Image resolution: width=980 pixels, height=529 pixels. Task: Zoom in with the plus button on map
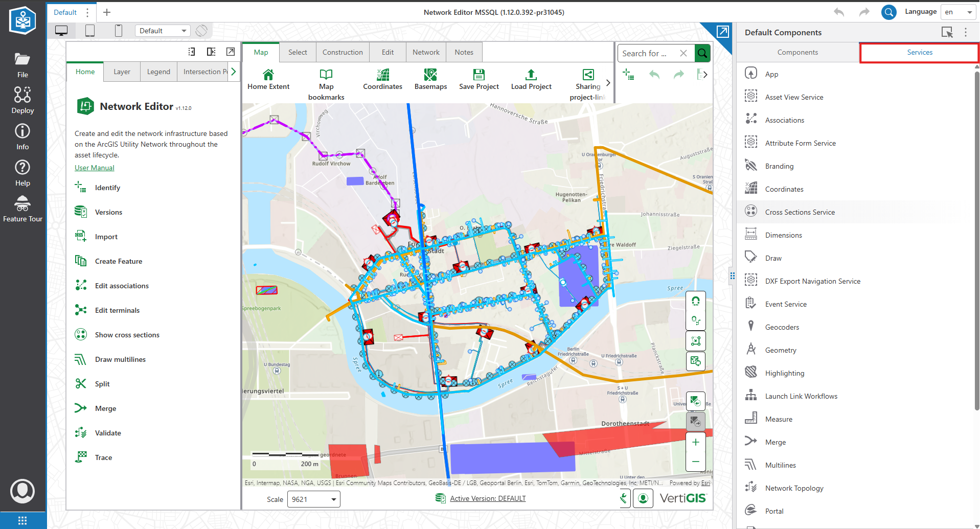coord(695,442)
